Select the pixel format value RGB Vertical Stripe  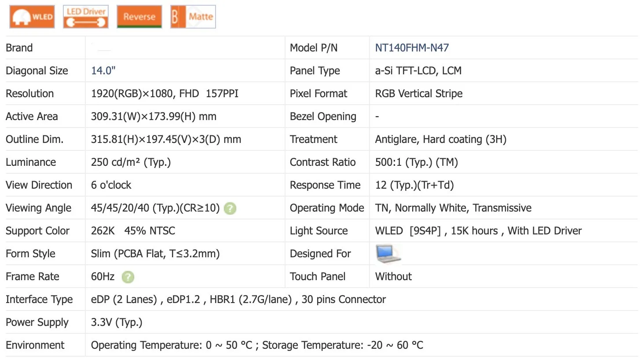[419, 94]
